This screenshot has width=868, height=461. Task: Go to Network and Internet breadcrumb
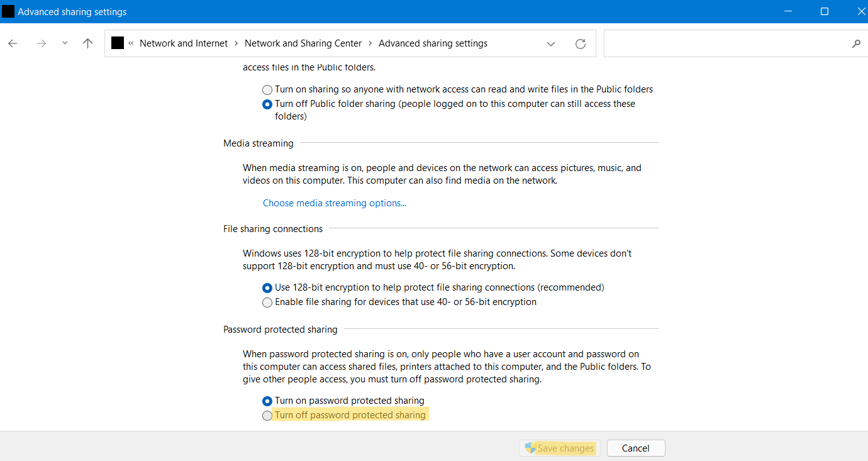[x=184, y=43]
